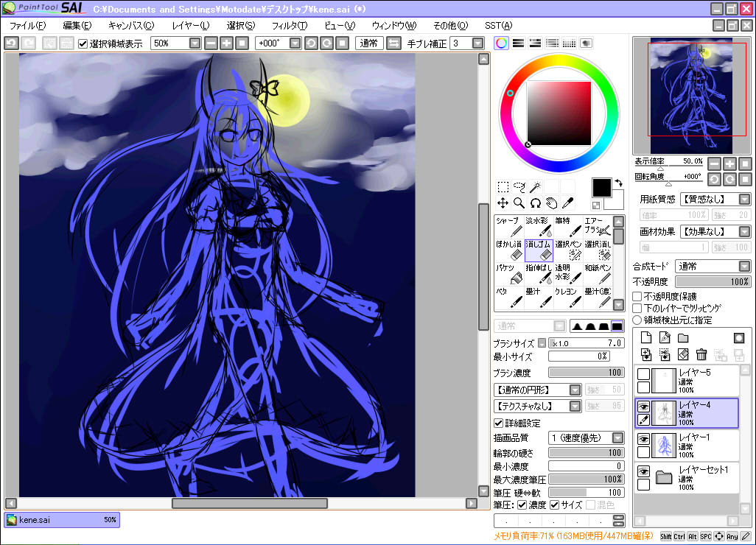Select the クレヨン crayon brush
The image size is (756, 545).
coord(568,298)
